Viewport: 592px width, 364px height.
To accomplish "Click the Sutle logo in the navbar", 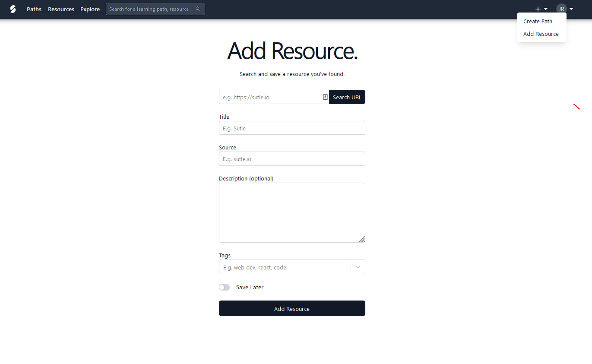I will tap(13, 9).
